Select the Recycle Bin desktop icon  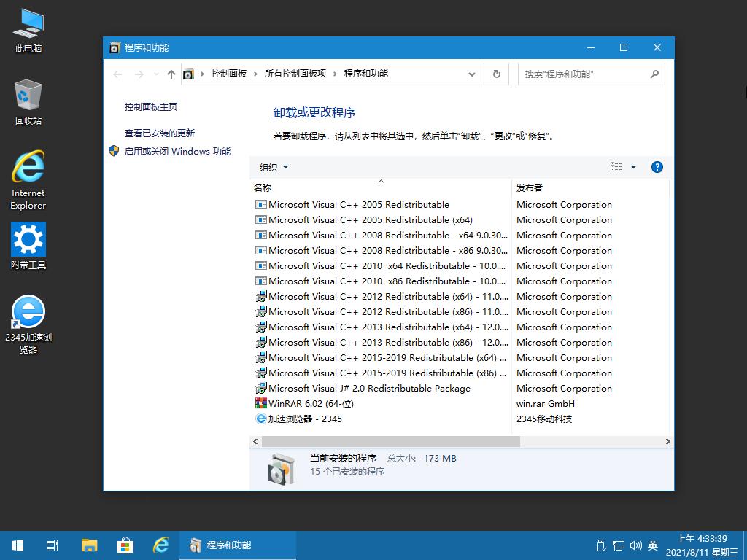tap(28, 102)
